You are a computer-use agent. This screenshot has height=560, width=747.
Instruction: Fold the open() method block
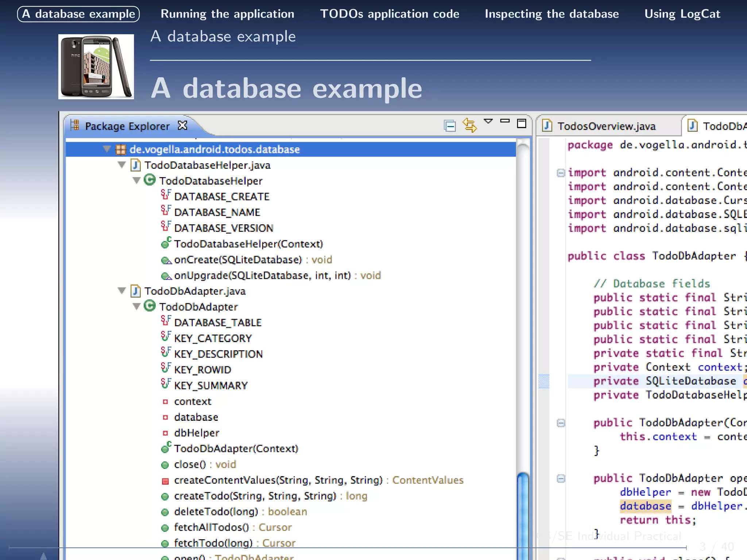click(x=561, y=478)
